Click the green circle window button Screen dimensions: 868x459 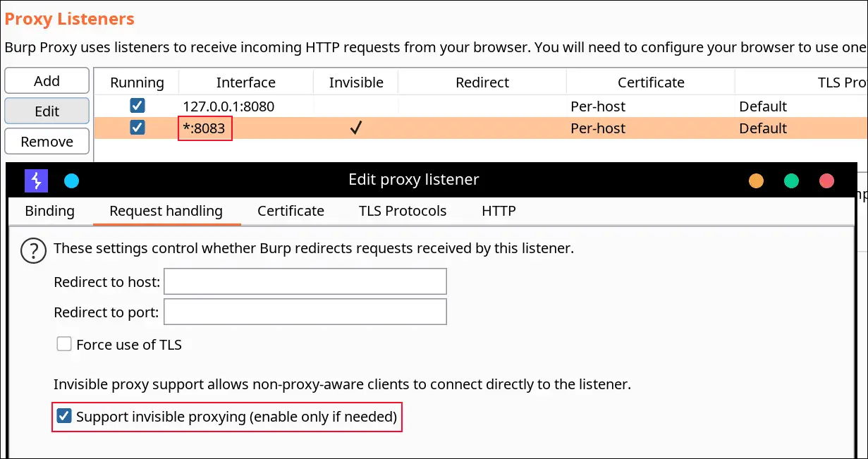(791, 181)
